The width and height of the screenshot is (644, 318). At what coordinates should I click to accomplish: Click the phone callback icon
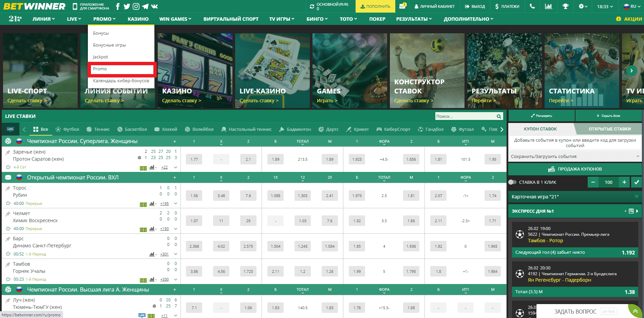532,6
